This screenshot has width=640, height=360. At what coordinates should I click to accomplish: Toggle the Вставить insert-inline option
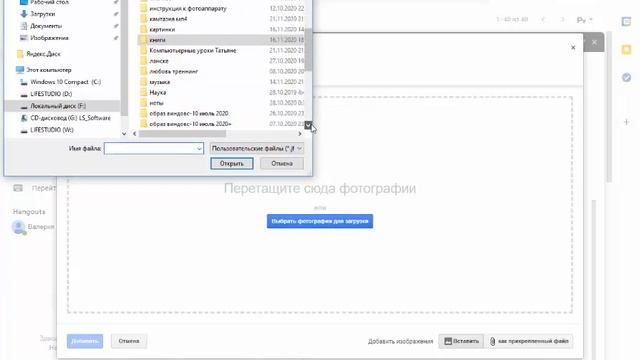[461, 341]
